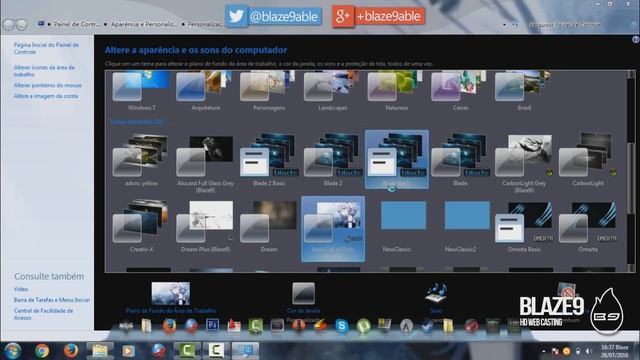Select the Brasil theme
Screen dimensions: 640x360
[x=524, y=91]
